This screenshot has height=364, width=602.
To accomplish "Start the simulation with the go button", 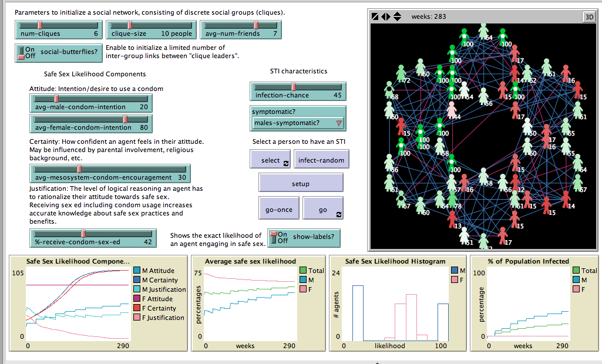I will 323,208.
